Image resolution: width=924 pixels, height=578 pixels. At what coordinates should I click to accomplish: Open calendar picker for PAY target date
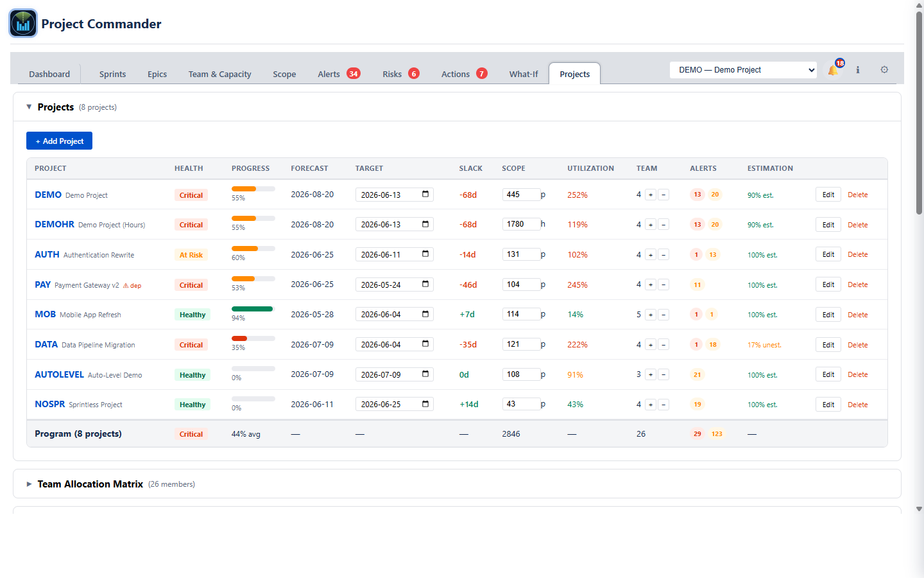click(x=425, y=285)
